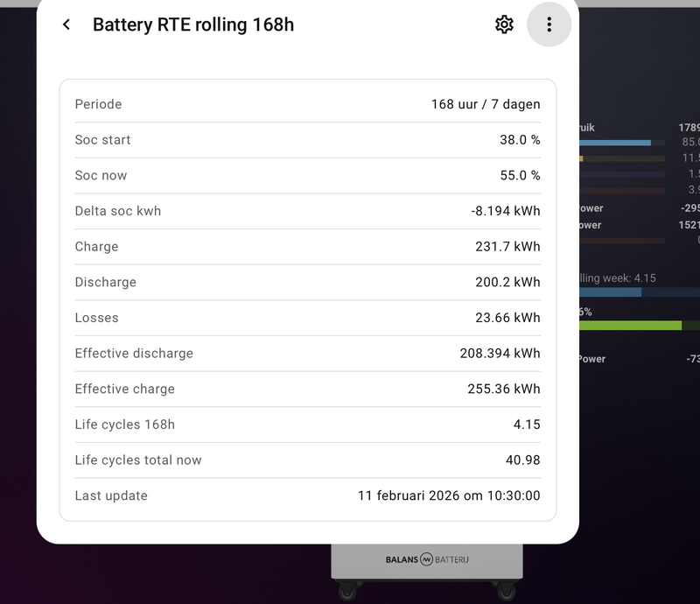Select the Losses attribute row

307,318
